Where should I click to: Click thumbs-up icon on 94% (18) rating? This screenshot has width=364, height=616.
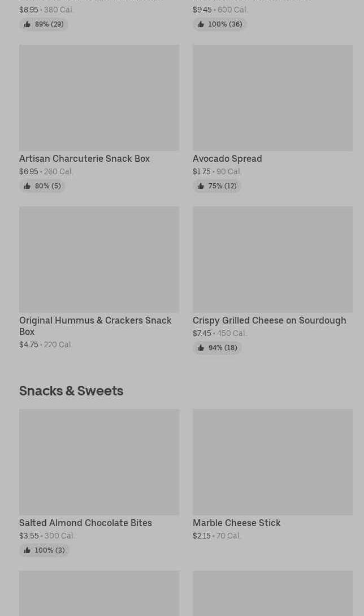[201, 348]
